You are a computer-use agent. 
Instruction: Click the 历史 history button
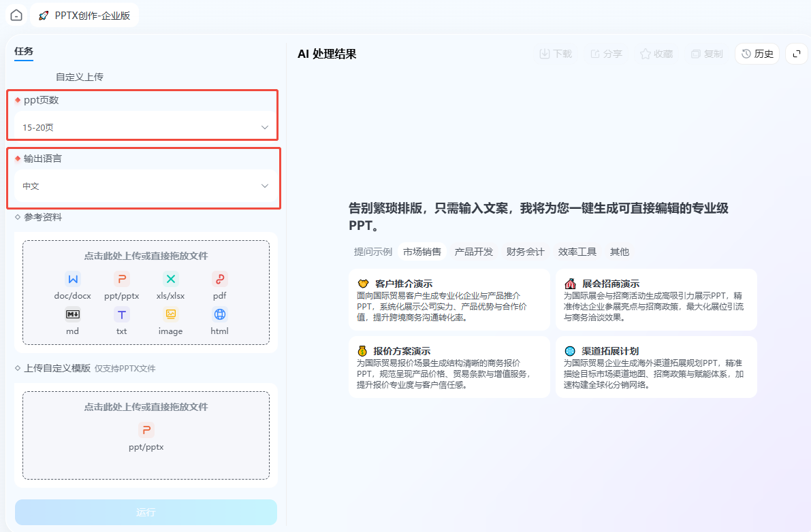coord(757,54)
